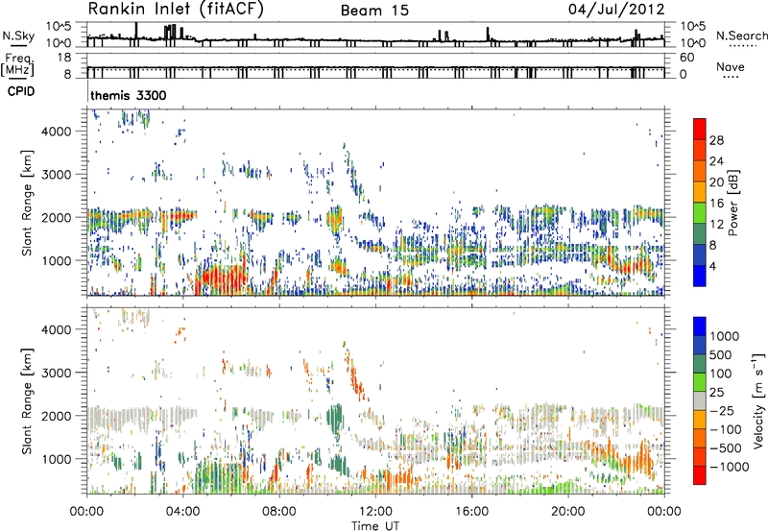Click the "4000" range tick of the power panel
The width and height of the screenshot is (768, 532).
pyautogui.click(x=56, y=132)
